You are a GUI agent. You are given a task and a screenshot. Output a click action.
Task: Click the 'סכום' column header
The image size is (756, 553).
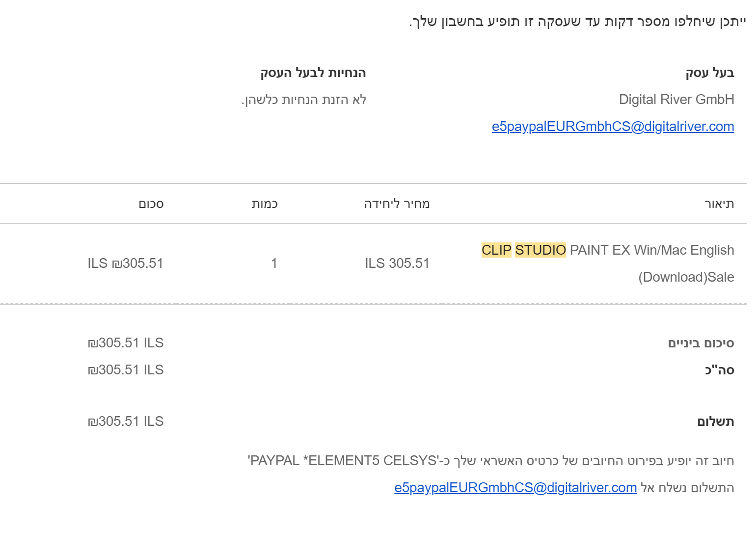151,204
